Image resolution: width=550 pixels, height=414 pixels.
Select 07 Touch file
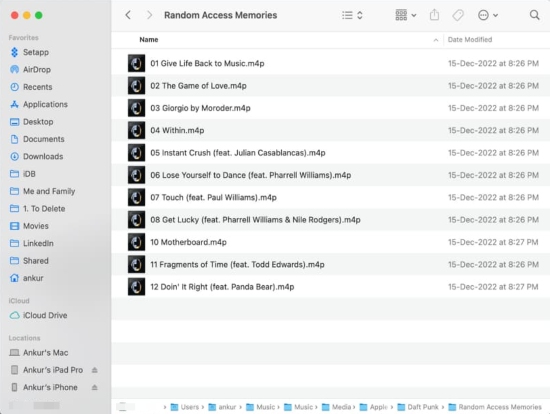[331, 198]
